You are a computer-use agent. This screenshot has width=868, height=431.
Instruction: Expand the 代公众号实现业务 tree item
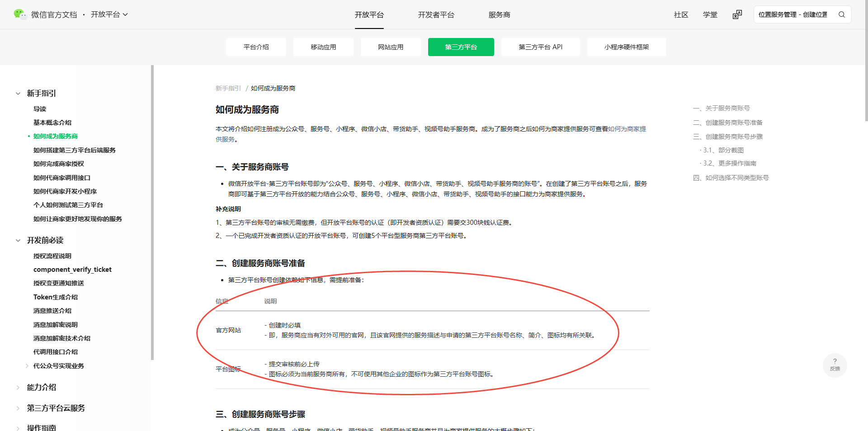click(27, 366)
